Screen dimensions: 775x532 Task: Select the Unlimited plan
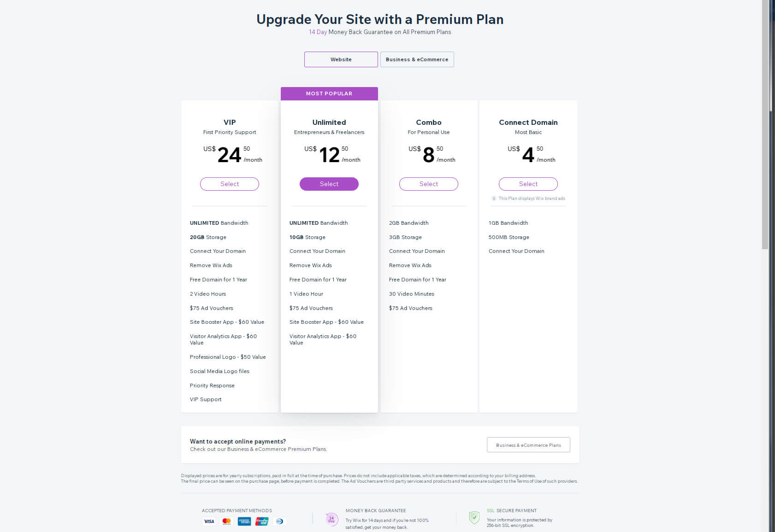[x=329, y=184]
